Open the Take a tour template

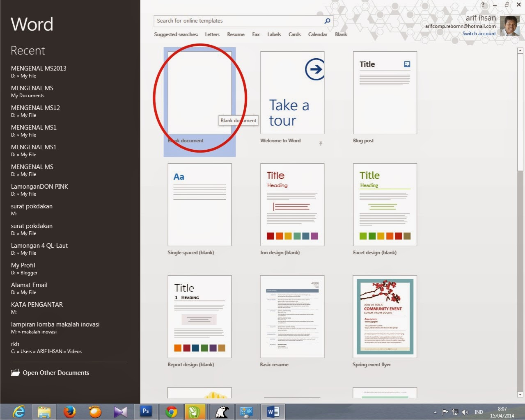pyautogui.click(x=292, y=93)
